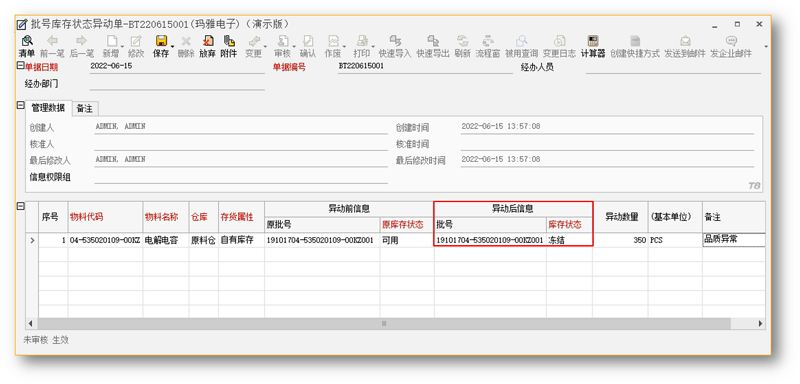This screenshot has width=800, height=384.
Task: Click the PCS unit cell
Action: pyautogui.click(x=675, y=240)
